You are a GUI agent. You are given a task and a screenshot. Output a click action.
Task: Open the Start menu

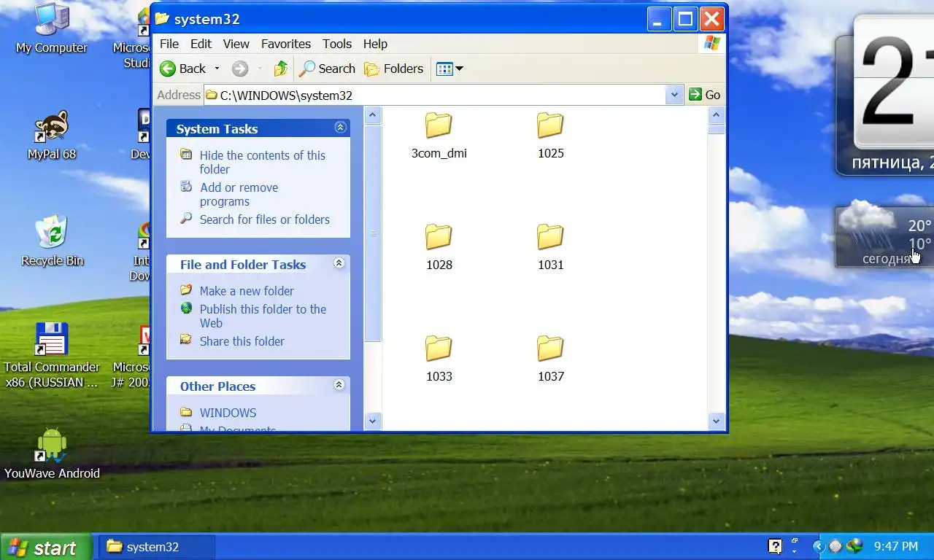point(46,547)
